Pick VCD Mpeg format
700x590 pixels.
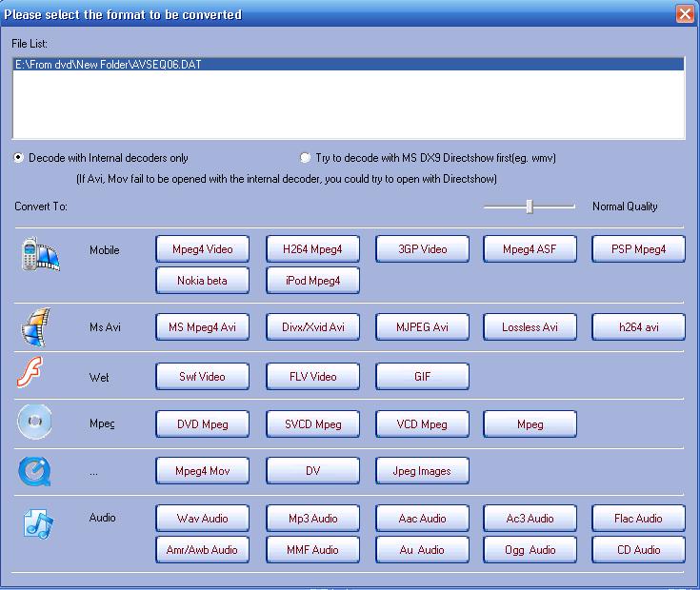point(422,424)
